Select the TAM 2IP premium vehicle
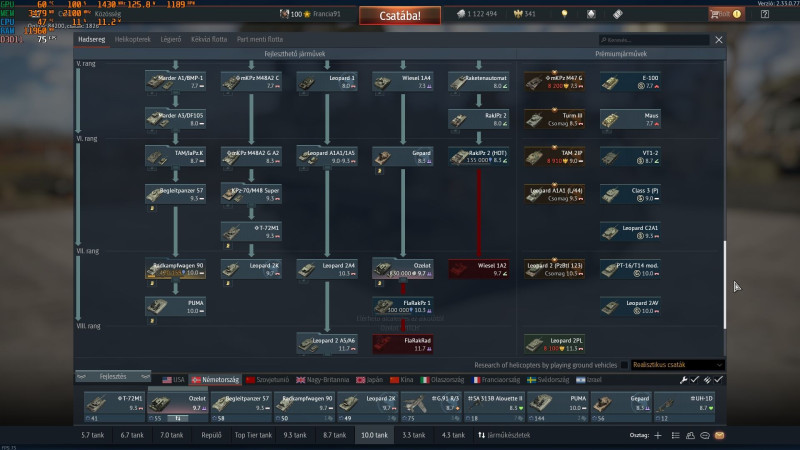 [x=555, y=156]
